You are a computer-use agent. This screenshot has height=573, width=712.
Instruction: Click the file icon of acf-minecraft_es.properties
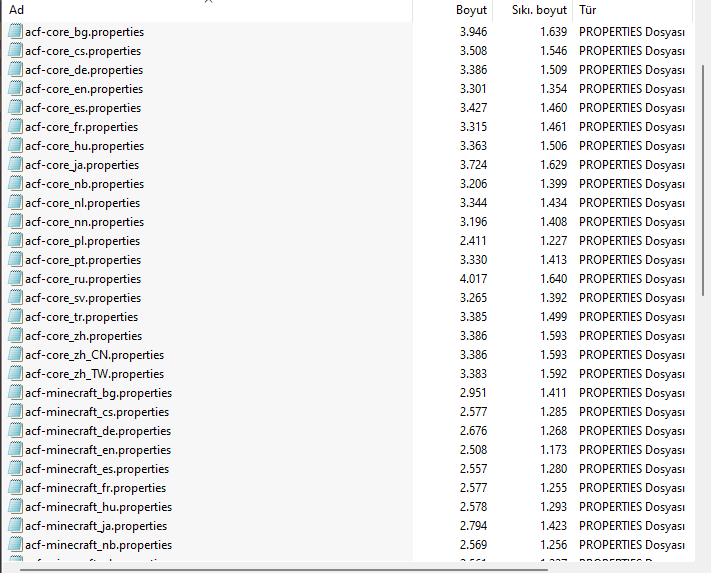15,469
